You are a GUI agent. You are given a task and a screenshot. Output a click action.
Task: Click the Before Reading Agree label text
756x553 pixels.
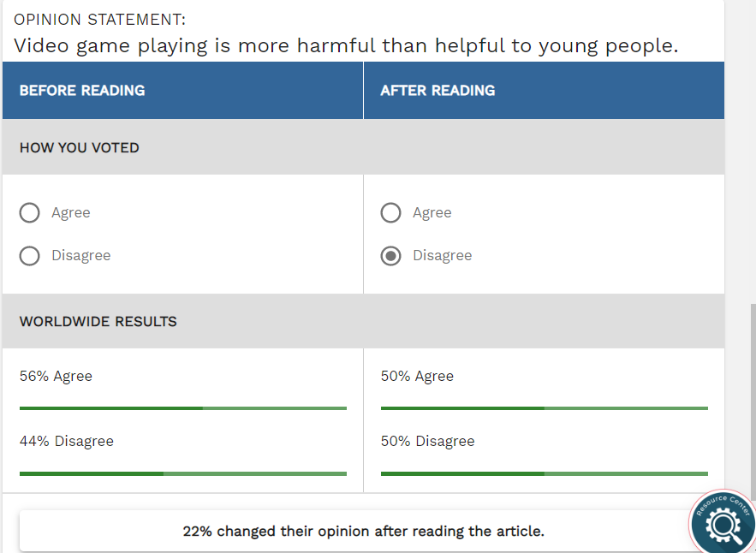[x=71, y=212]
